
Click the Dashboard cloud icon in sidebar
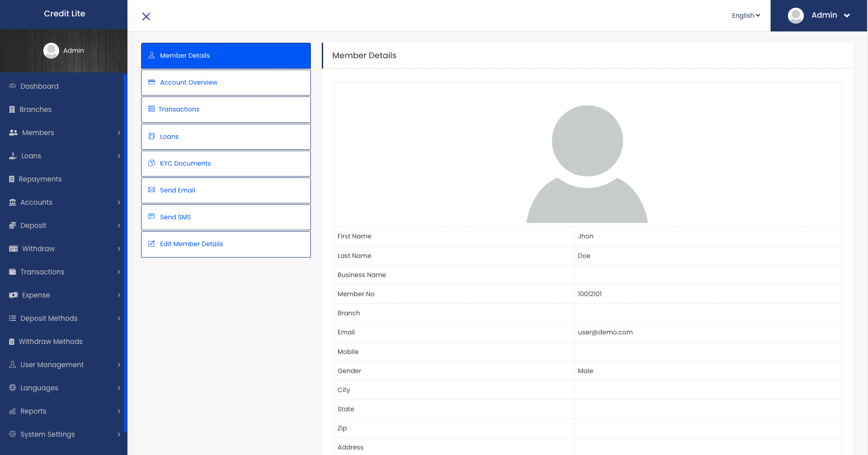coord(12,86)
